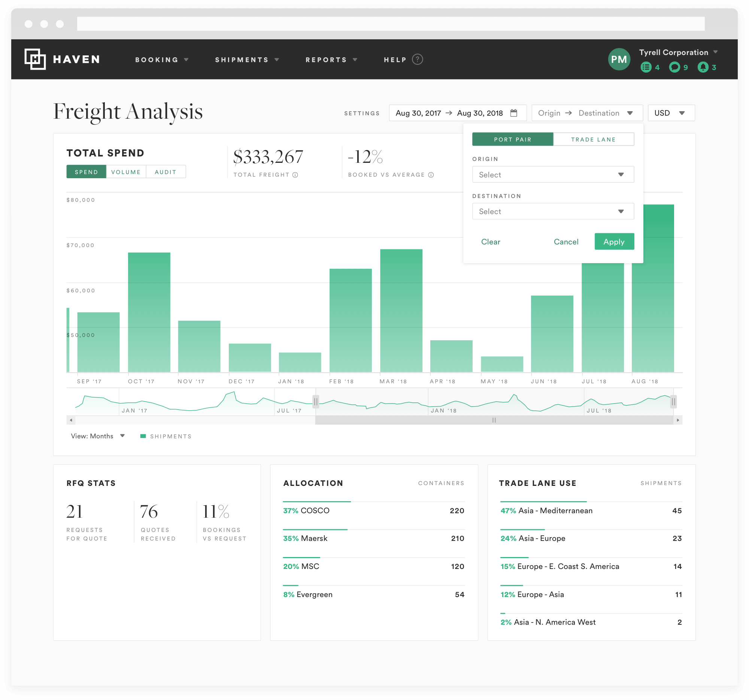Viewport: 749px width, 700px height.
Task: Grab the right timeline range handle
Action: coord(673,402)
